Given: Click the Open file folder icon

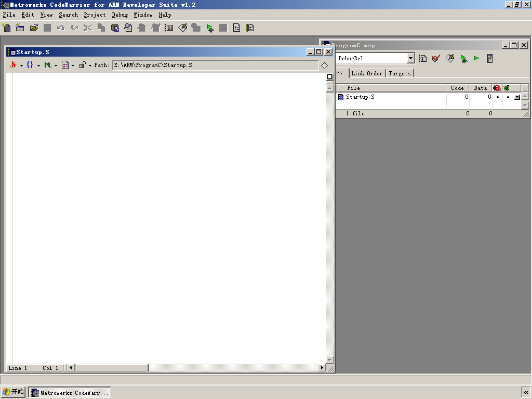Looking at the screenshot, I should click(x=34, y=28).
